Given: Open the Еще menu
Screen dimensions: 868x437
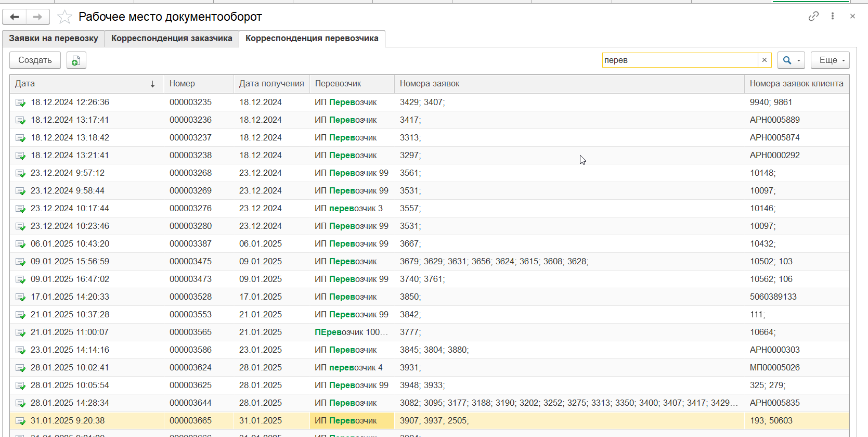Looking at the screenshot, I should click(830, 60).
